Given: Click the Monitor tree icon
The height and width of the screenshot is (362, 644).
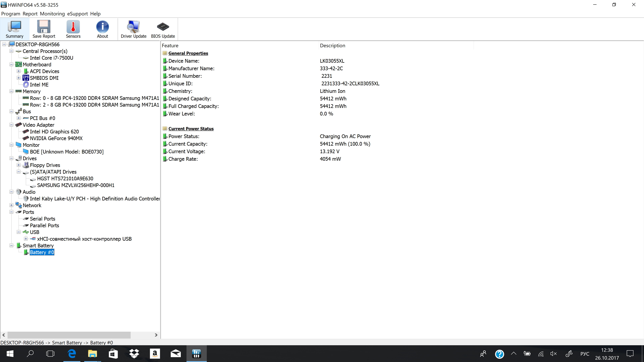Looking at the screenshot, I should [18, 145].
